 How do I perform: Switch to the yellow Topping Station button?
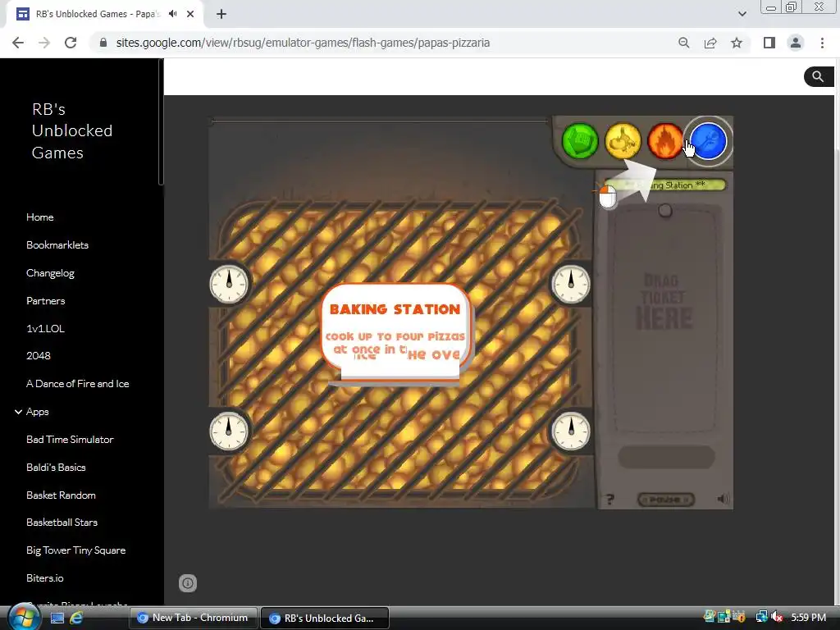click(623, 141)
